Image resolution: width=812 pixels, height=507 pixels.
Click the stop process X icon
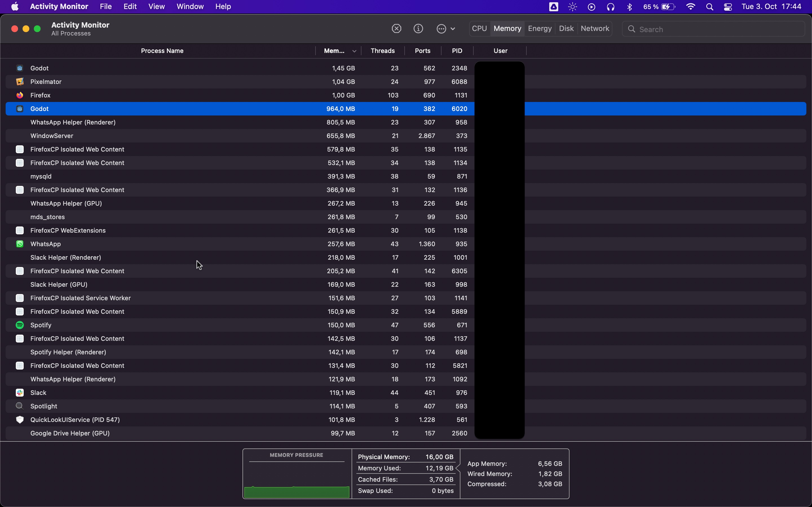point(396,28)
